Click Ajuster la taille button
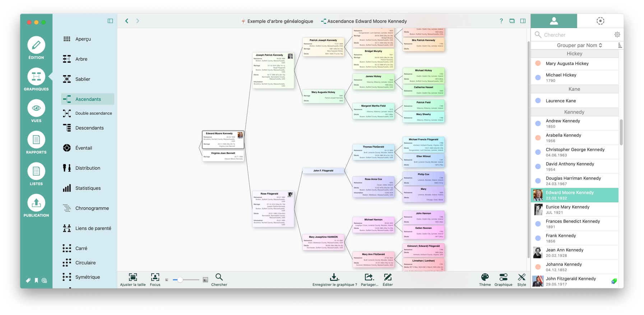The width and height of the screenshot is (644, 315). pos(133,280)
